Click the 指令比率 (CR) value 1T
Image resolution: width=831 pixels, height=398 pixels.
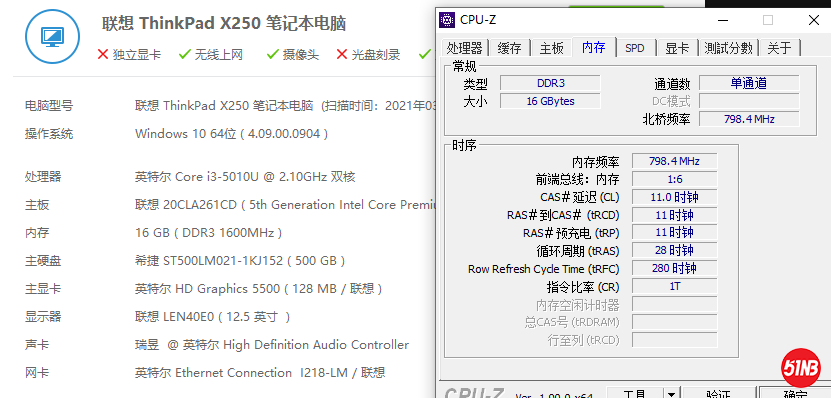[674, 287]
